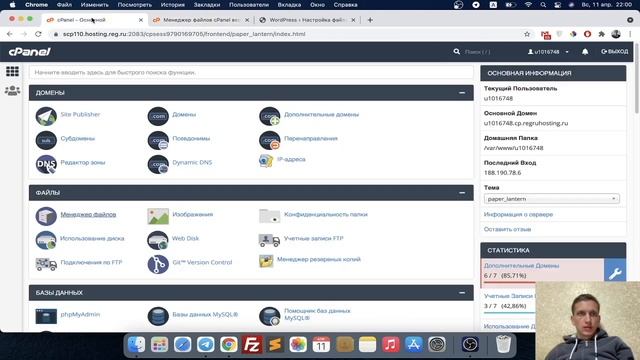
Task: Click the page vertical scrollbar
Action: tap(637, 78)
